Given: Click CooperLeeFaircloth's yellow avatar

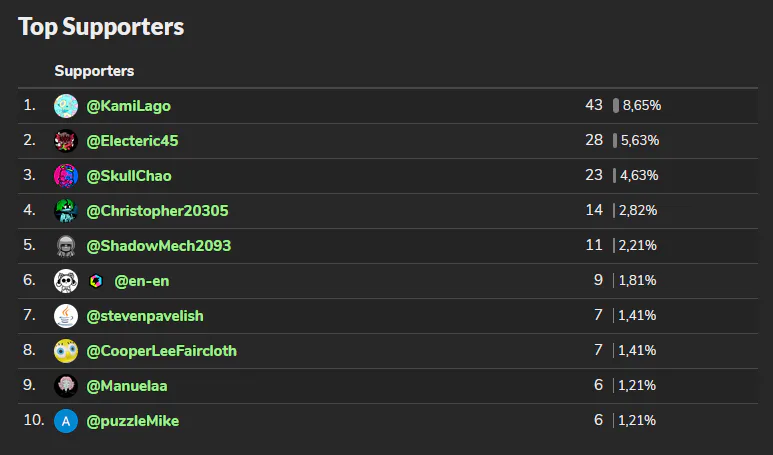Looking at the screenshot, I should [66, 351].
